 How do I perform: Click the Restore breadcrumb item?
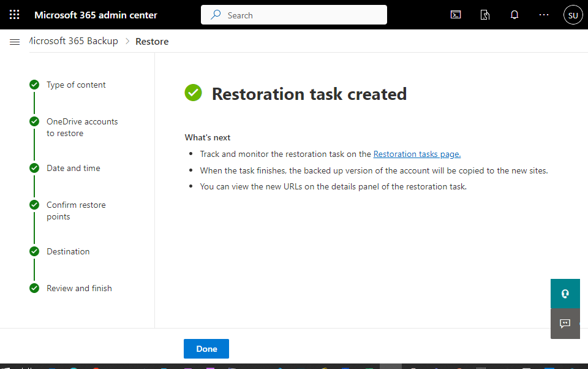pyautogui.click(x=152, y=42)
